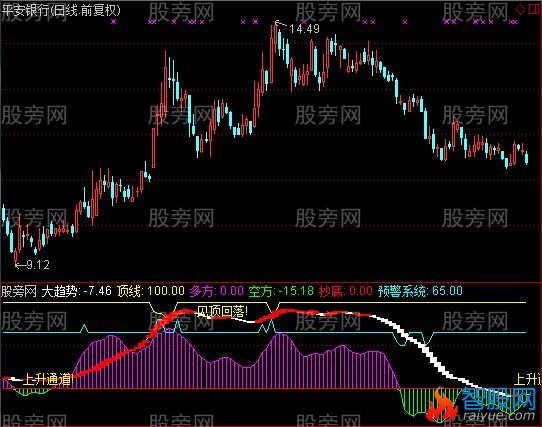Screen dimensions: 542x427
Task: Select the 大趋势 indicator value -7.46
Action: pyautogui.click(x=97, y=291)
